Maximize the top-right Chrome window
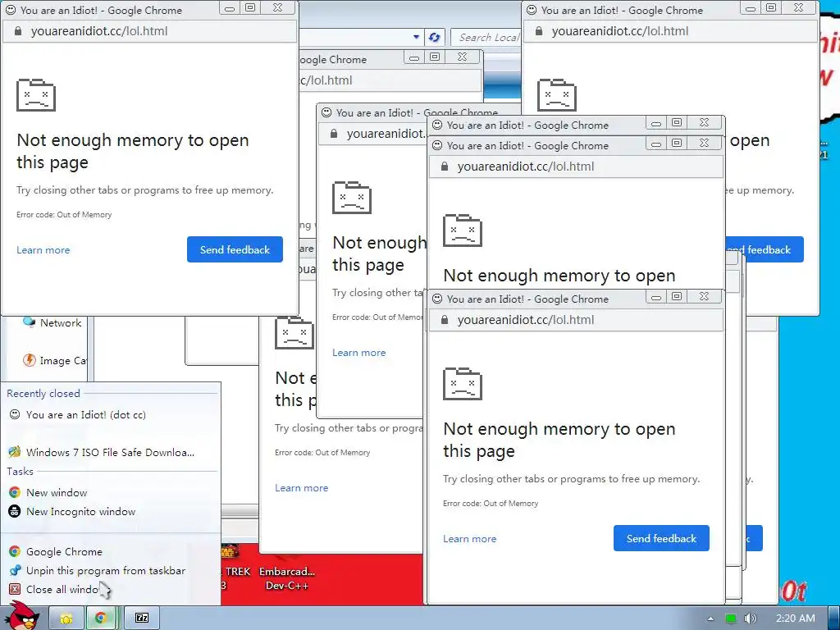Screen dimensions: 840x630 click(x=771, y=8)
